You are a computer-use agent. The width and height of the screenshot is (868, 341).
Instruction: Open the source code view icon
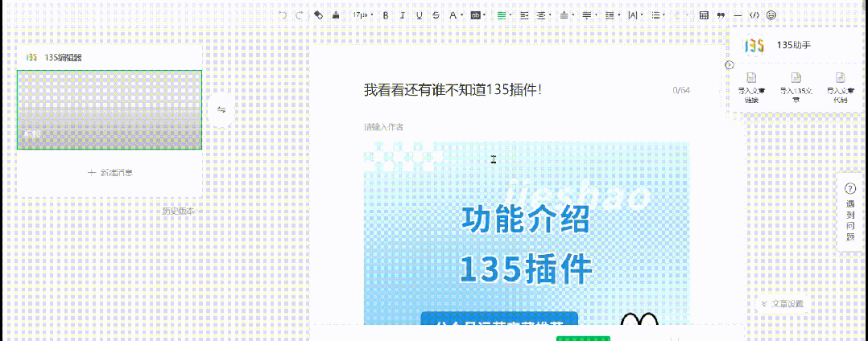754,14
